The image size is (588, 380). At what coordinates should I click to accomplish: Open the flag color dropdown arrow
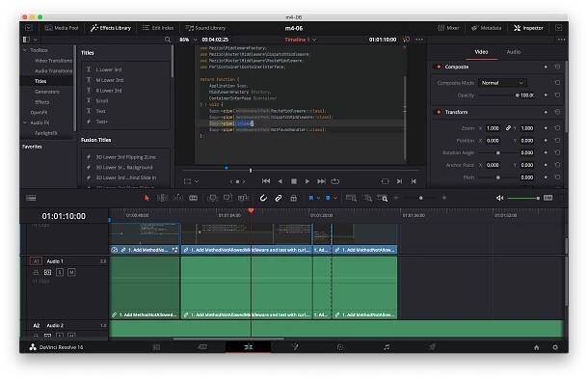[318, 198]
